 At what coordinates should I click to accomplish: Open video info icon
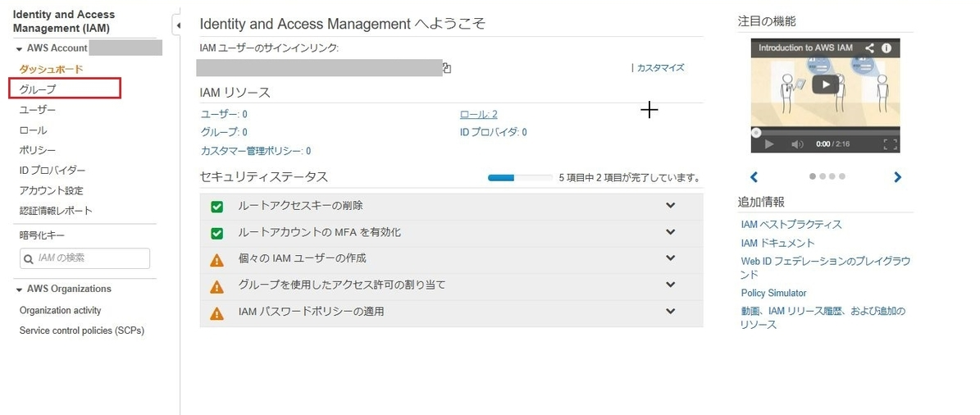coord(887,48)
